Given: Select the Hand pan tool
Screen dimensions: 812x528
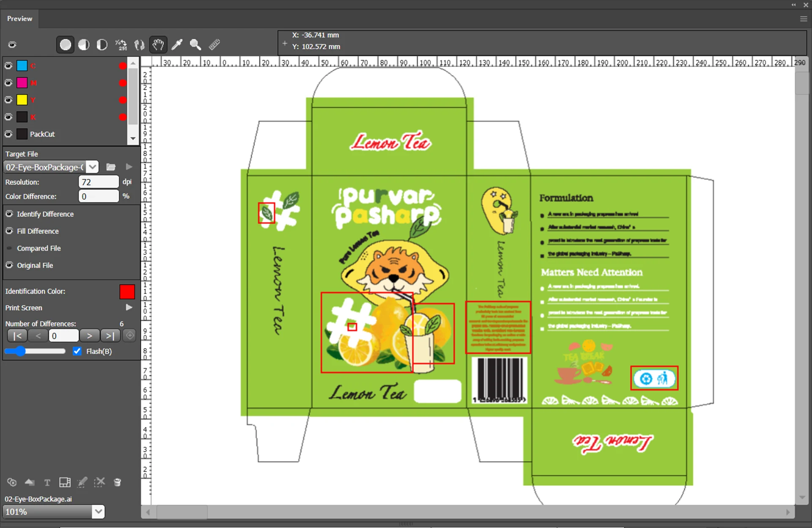Looking at the screenshot, I should (158, 45).
